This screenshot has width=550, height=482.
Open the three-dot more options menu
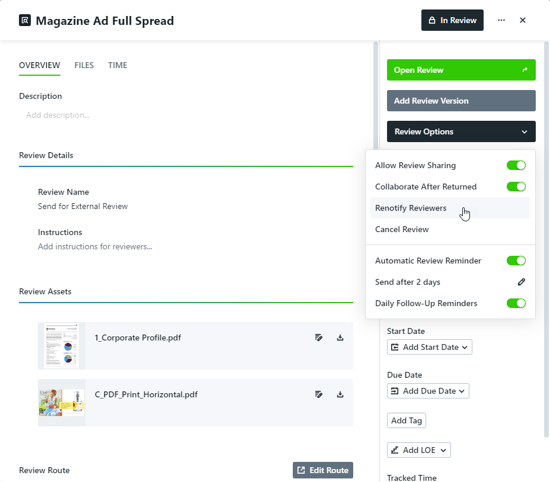coord(501,20)
